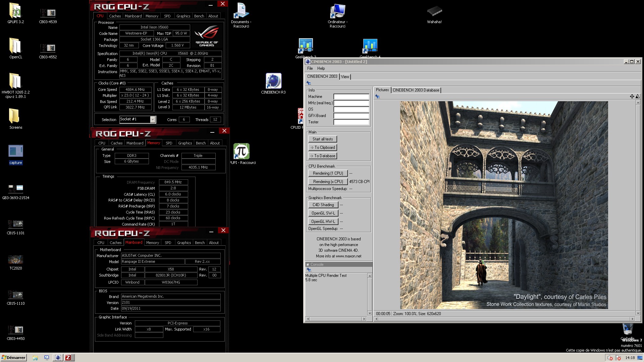This screenshot has height=362, width=644.
Task: Run the OpenGL HW-L benchmark
Action: (323, 222)
